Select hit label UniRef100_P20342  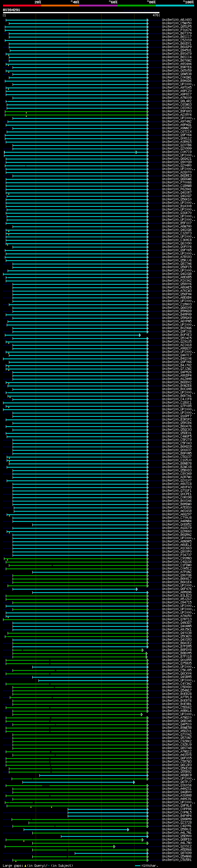177,281
